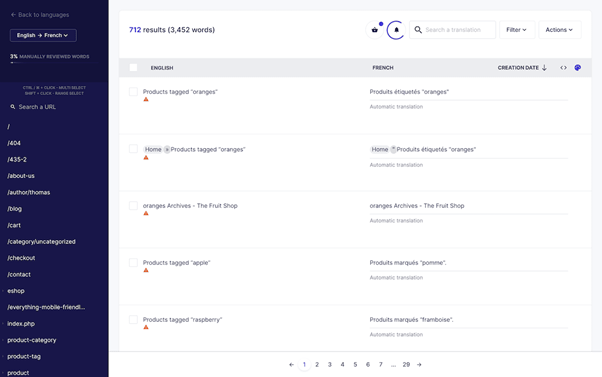This screenshot has width=602, height=377.
Task: Open the English → French language dropdown
Action: pyautogui.click(x=43, y=35)
